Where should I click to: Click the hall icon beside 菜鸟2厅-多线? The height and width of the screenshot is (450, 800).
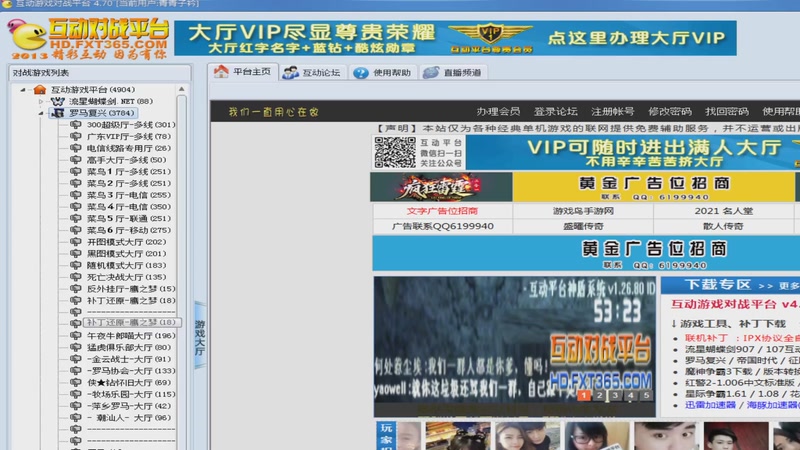[x=76, y=183]
